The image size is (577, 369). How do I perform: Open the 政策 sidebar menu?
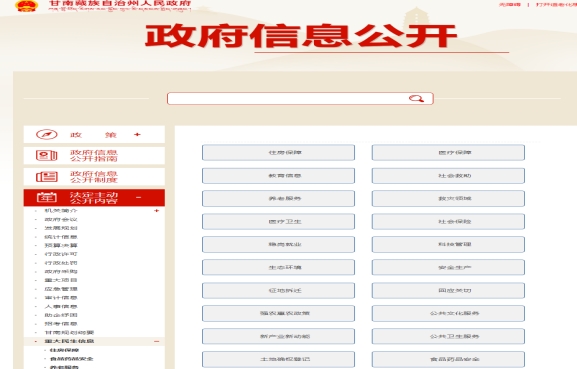pos(94,135)
